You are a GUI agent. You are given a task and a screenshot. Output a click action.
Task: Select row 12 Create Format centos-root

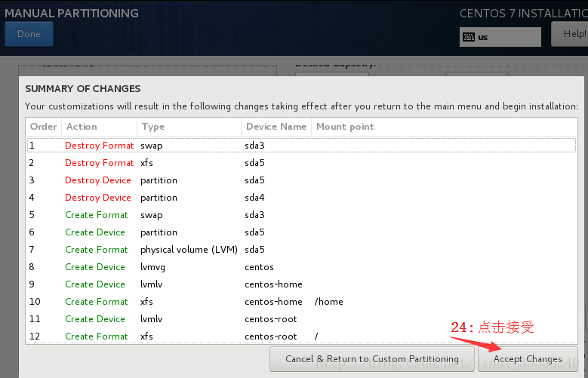(301, 336)
